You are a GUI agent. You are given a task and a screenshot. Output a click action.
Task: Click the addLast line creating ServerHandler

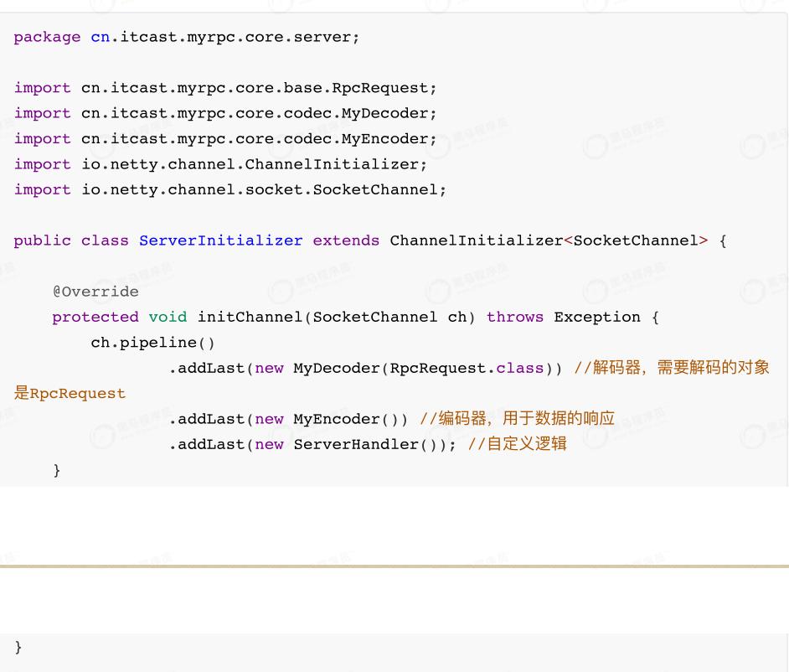click(x=312, y=445)
